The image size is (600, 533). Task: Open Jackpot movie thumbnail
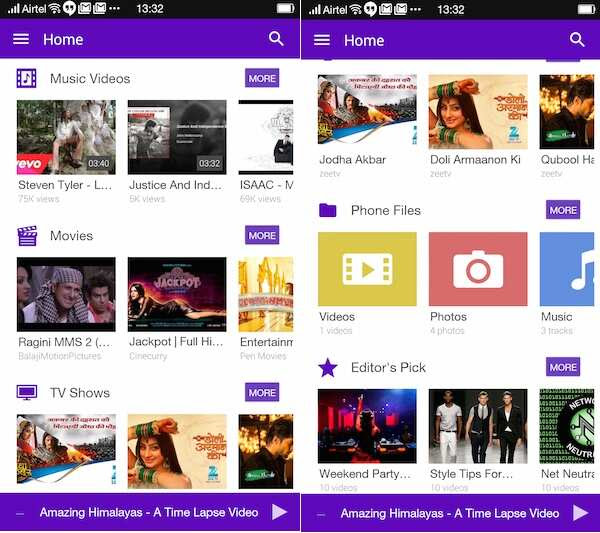click(177, 294)
